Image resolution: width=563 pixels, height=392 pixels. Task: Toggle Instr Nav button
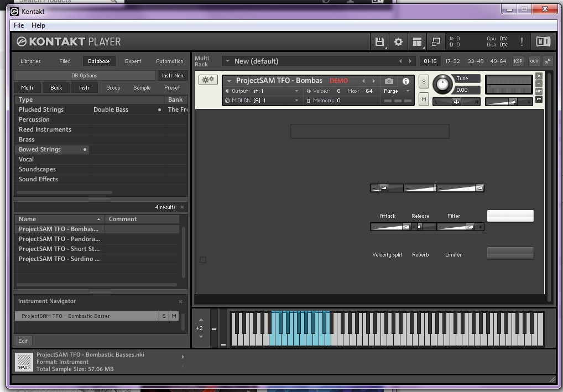tap(173, 75)
